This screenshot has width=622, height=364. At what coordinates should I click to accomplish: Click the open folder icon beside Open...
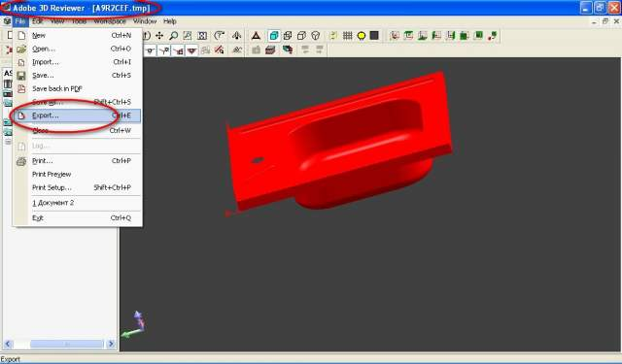click(21, 49)
